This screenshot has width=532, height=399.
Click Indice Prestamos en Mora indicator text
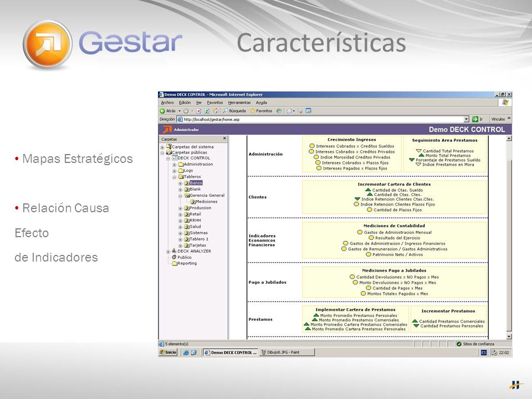pyautogui.click(x=448, y=165)
